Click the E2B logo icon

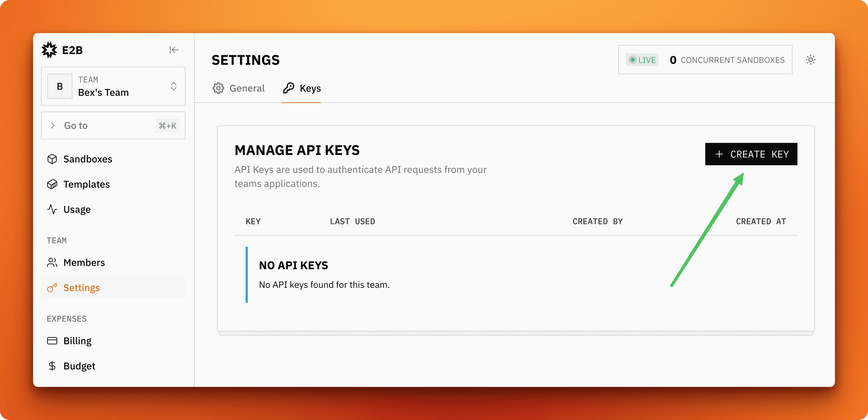(50, 50)
